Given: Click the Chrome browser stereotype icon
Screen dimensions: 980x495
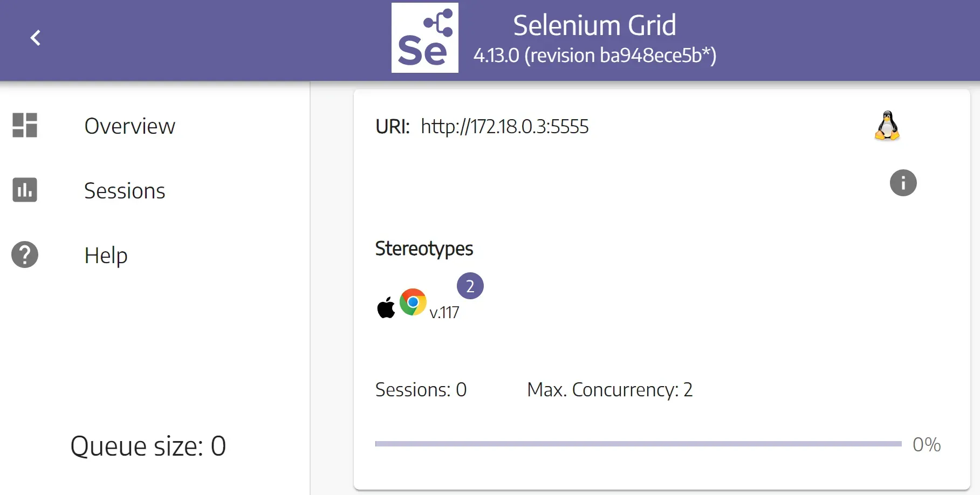Looking at the screenshot, I should pos(413,302).
